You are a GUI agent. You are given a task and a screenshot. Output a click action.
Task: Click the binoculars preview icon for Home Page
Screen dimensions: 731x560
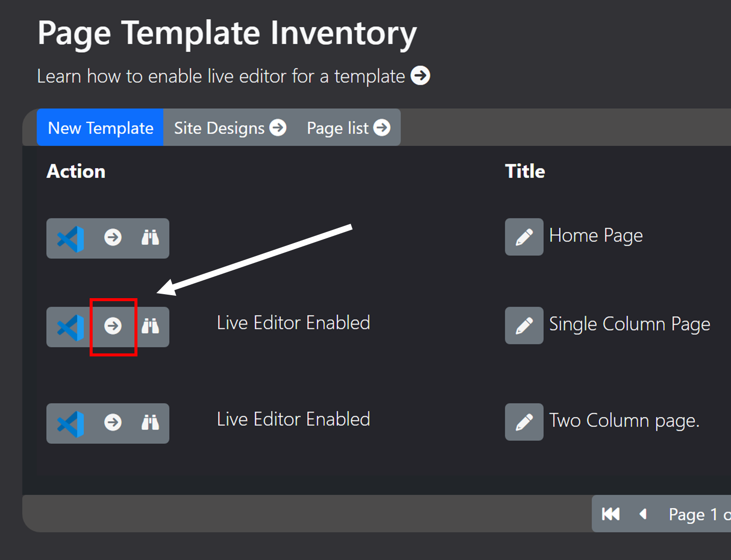click(x=150, y=237)
